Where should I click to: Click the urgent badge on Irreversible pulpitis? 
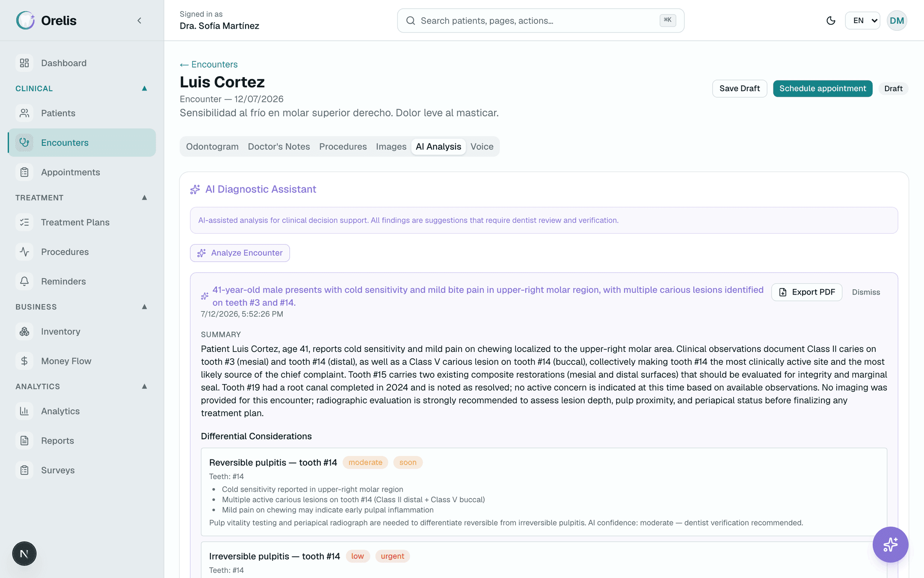coord(392,556)
